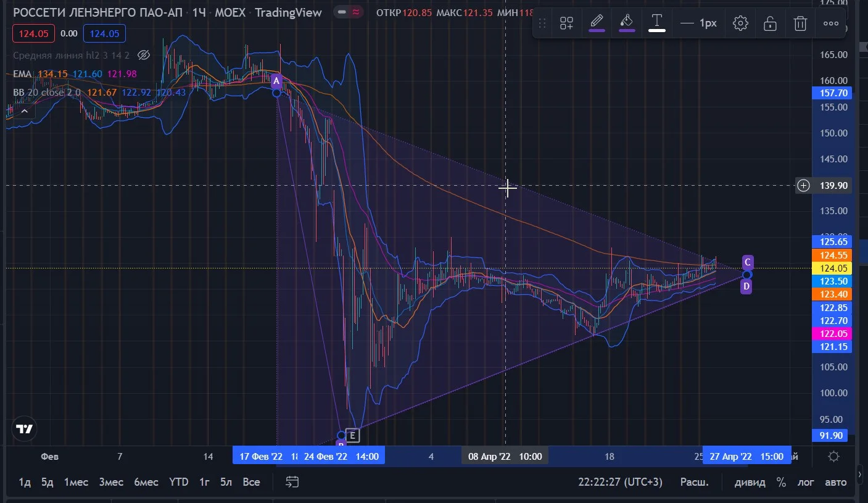Toggle the дивид dividend adjustment
868x503 pixels.
[750, 482]
